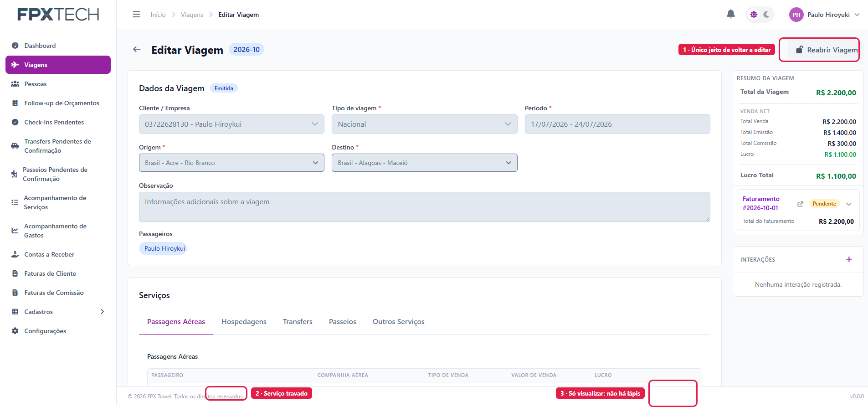
Task: Switch to the Hospedagens tab
Action: pos(244,322)
